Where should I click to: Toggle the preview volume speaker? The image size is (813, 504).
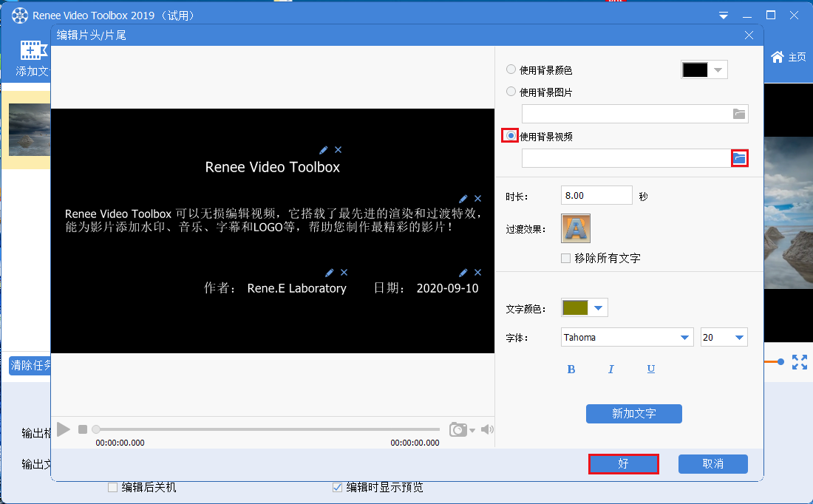click(487, 429)
